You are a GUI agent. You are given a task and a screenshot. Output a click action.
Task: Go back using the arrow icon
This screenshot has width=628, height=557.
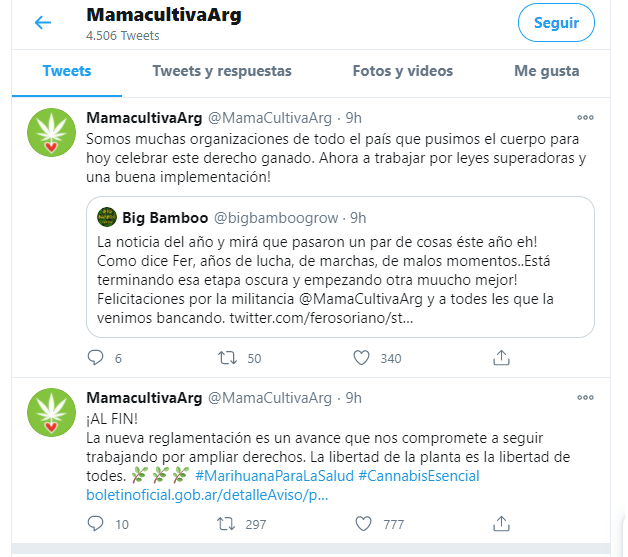pyautogui.click(x=42, y=23)
